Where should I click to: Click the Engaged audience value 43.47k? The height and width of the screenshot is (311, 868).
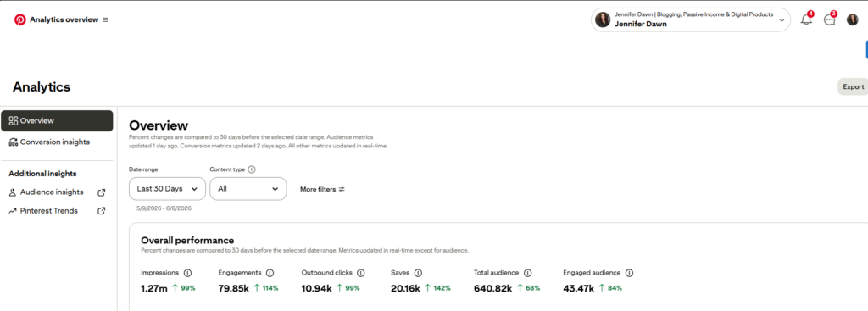(x=578, y=288)
